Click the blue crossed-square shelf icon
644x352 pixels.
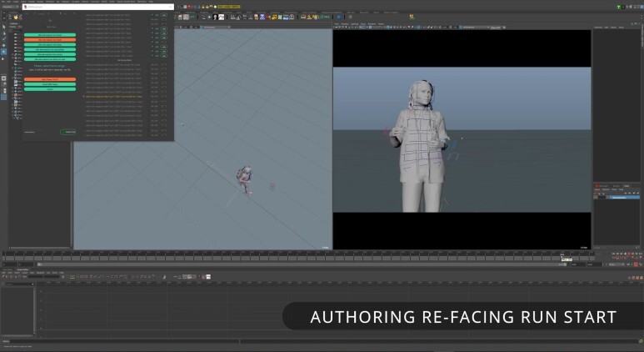click(262, 17)
